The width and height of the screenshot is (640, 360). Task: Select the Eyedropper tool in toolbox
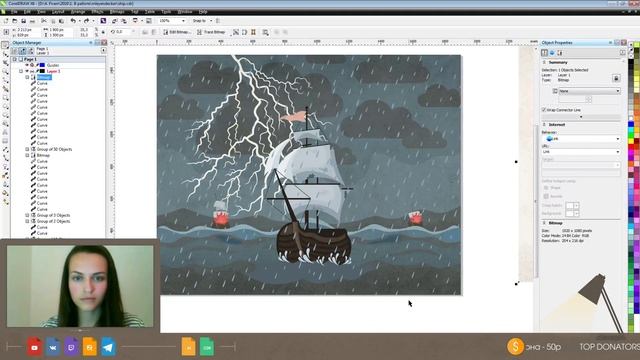click(5, 176)
